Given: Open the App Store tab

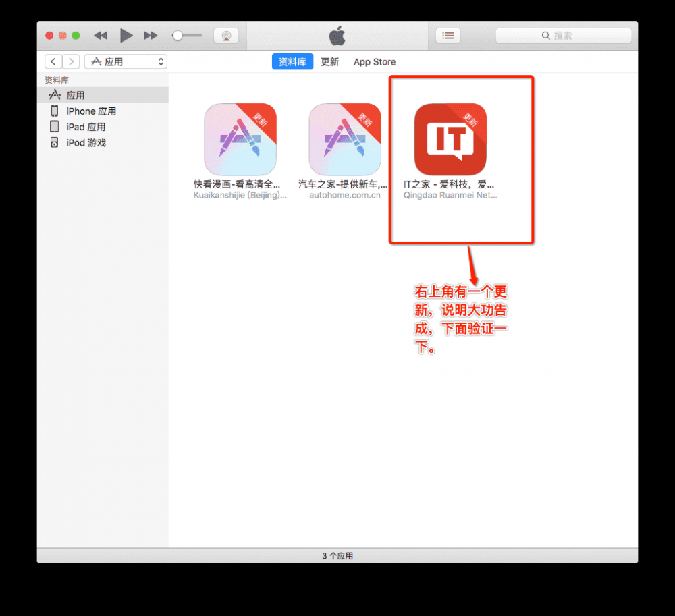Looking at the screenshot, I should (x=374, y=61).
